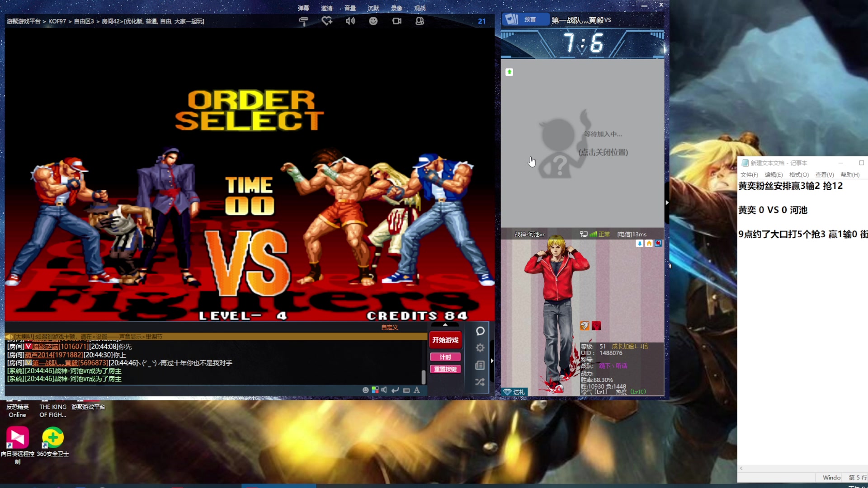Screen dimensions: 868x488
Task: Click the 7:6 score display
Action: tap(583, 44)
